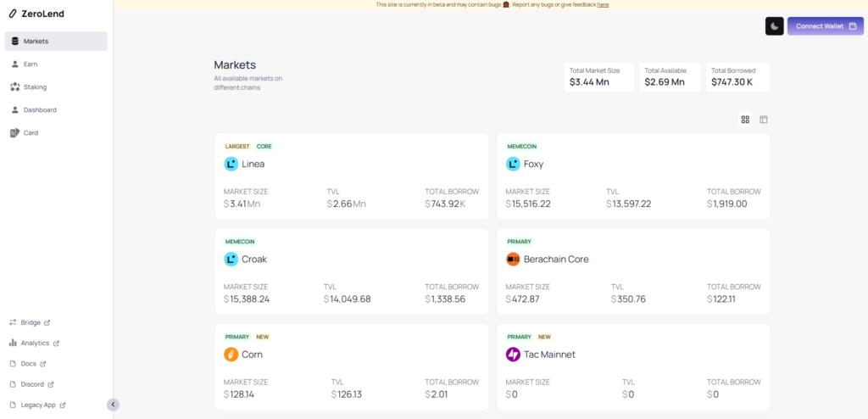Click the Tac Mainnet market icon
Viewport: 868px width, 419px height.
(513, 354)
